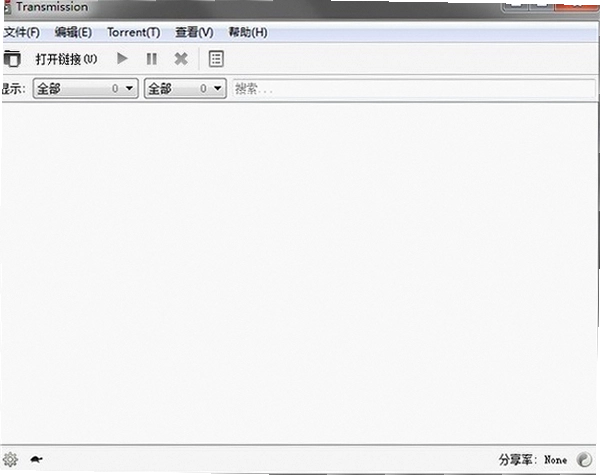Expand the first 全部 status filter dropdown
The width and height of the screenshot is (600, 475).
click(x=86, y=88)
